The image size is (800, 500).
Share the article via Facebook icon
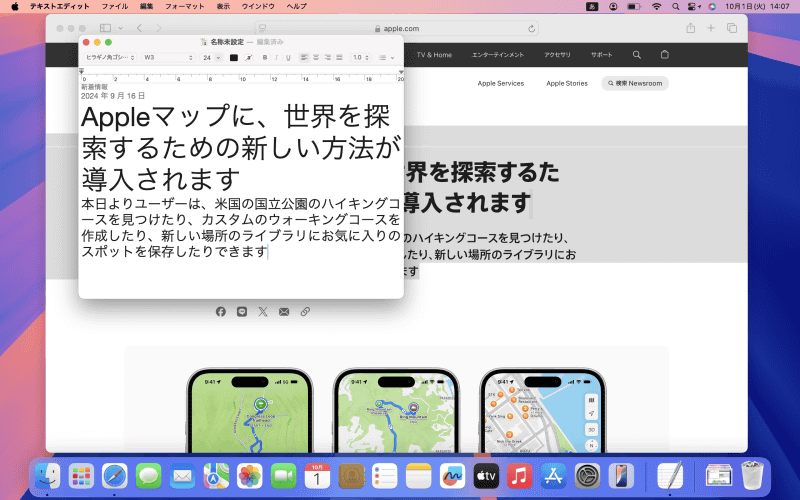click(220, 312)
